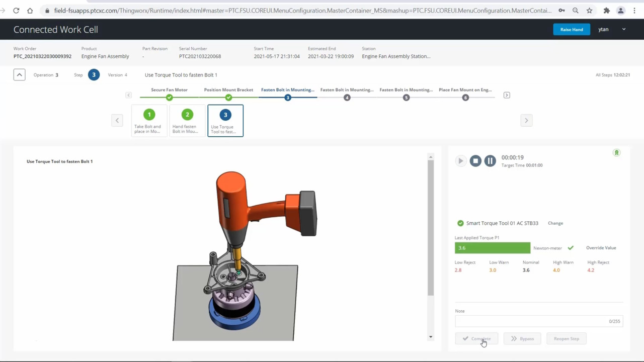Click the green quality badge icon

(616, 152)
